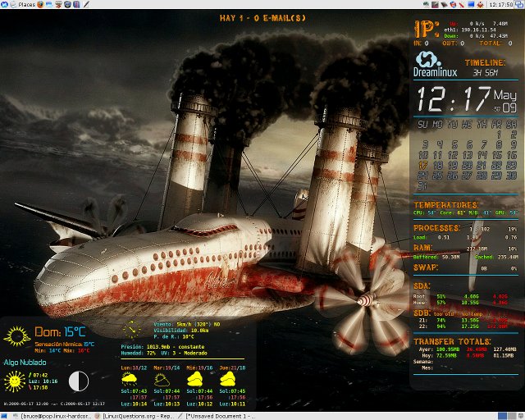
Task: Click the document icon left of Places
Action: coord(13,4)
